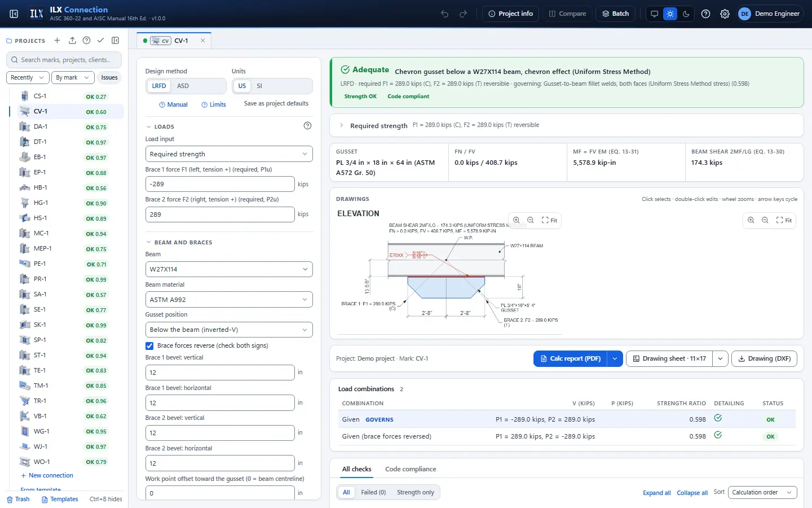
Task: Focus the search marks, projects, clients box
Action: (x=65, y=60)
